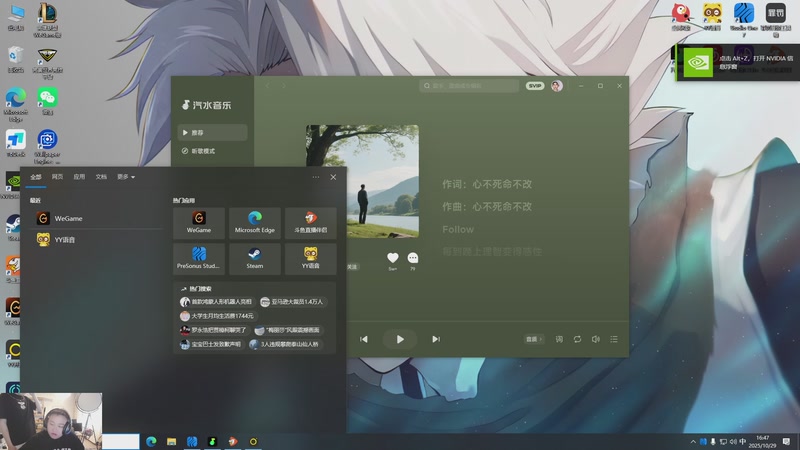This screenshot has width=800, height=450.
Task: Switch to the 文档 search tab
Action: [101, 177]
